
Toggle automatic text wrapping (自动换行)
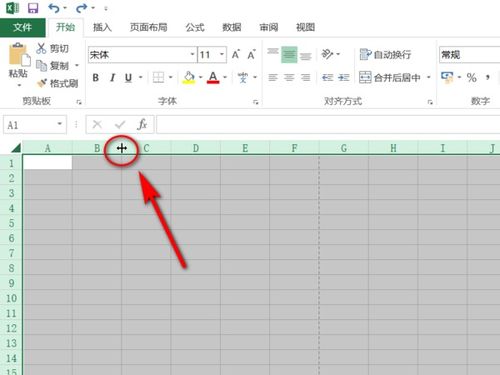pyautogui.click(x=386, y=54)
